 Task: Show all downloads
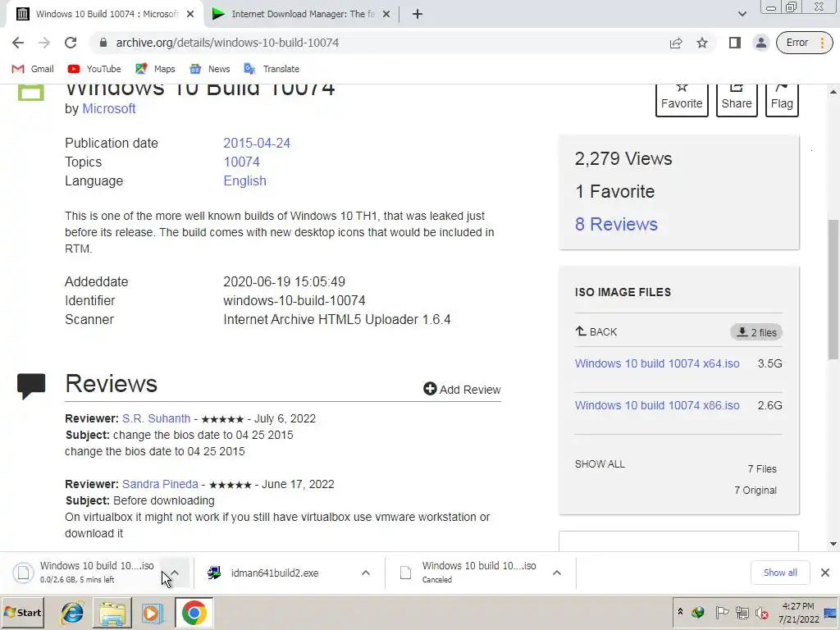pyautogui.click(x=780, y=573)
